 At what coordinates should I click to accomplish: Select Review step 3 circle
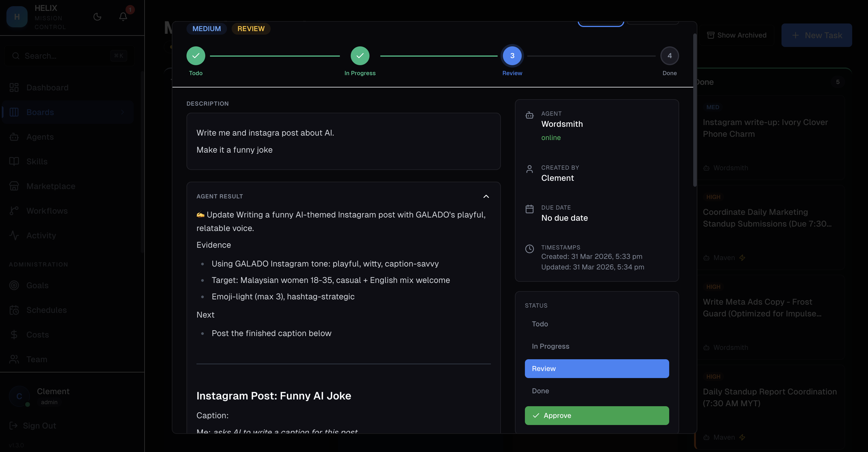(512, 56)
